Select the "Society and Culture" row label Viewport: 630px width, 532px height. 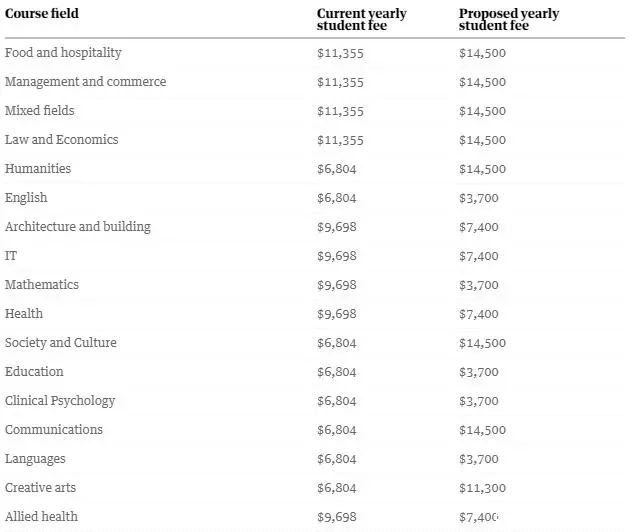click(x=60, y=342)
